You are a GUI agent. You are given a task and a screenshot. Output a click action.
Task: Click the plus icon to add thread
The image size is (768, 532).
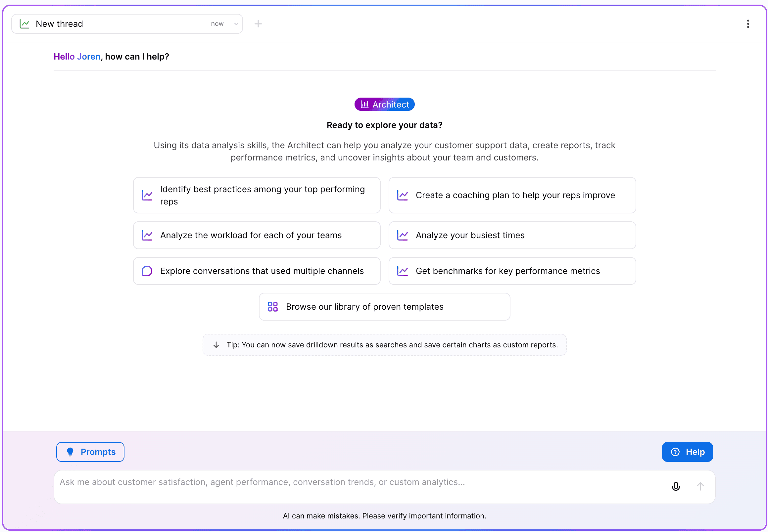click(258, 24)
